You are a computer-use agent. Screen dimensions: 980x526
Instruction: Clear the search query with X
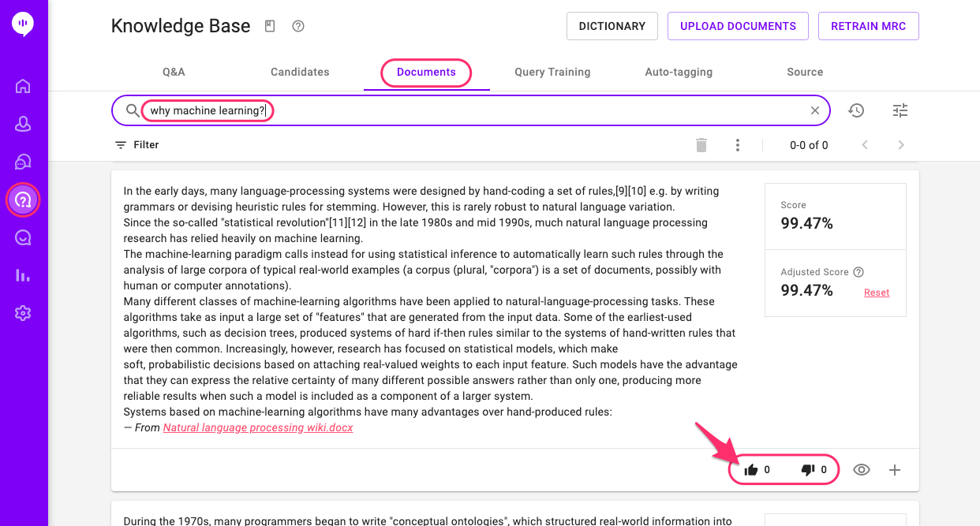point(815,110)
